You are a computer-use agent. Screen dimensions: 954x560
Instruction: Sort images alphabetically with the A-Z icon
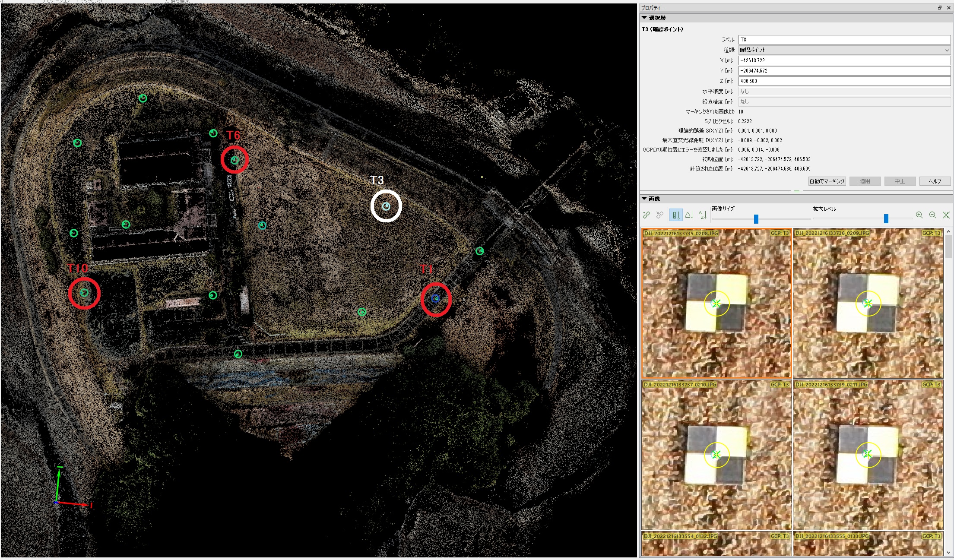click(703, 215)
